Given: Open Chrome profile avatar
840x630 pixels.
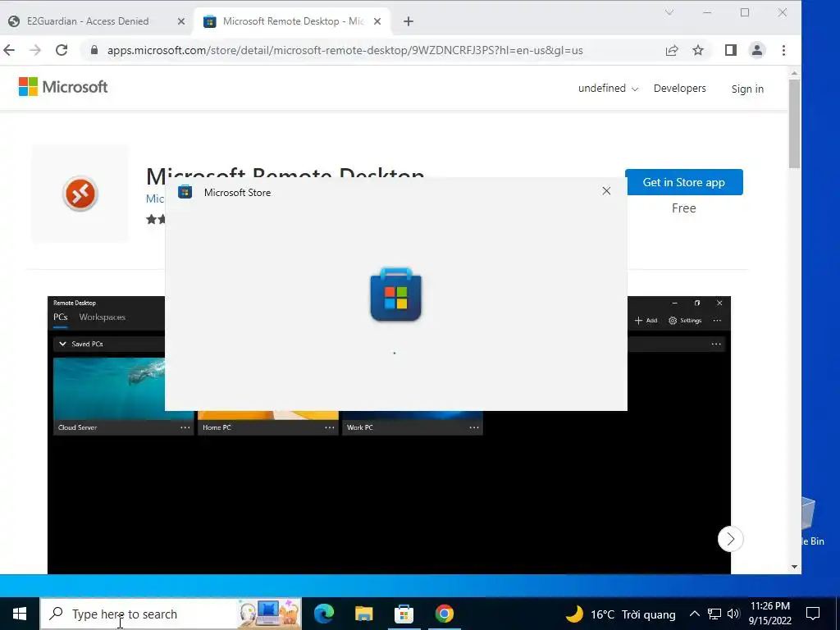Looking at the screenshot, I should 757,50.
